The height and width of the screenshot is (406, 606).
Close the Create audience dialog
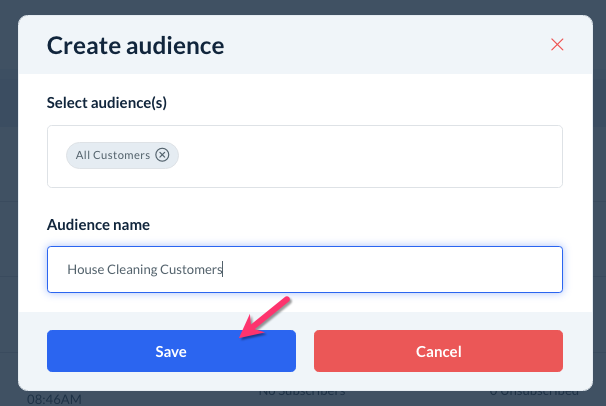(x=557, y=44)
